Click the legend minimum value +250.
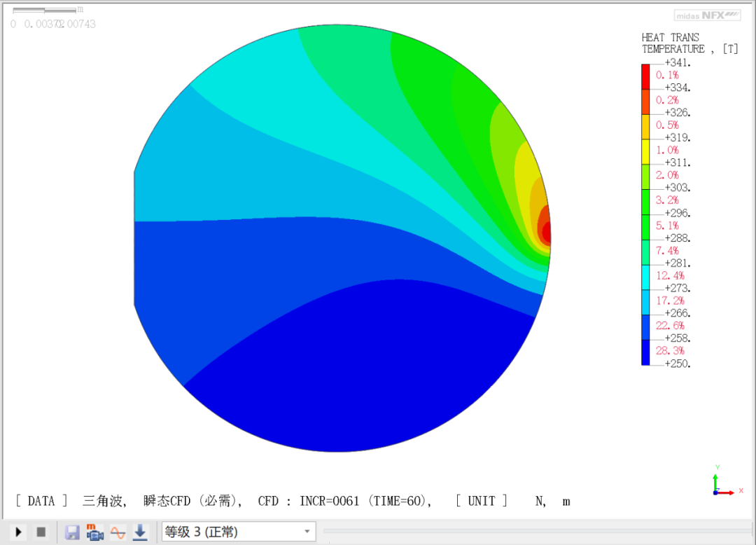Viewport: 756px width, 545px height. tap(678, 364)
